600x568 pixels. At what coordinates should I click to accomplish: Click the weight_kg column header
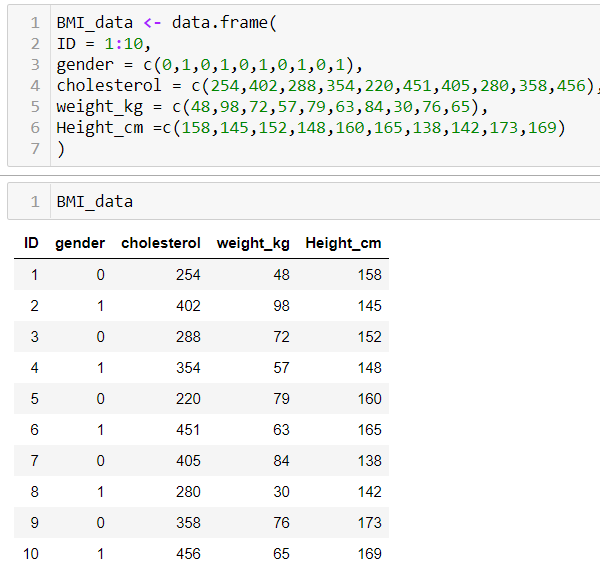coord(253,244)
